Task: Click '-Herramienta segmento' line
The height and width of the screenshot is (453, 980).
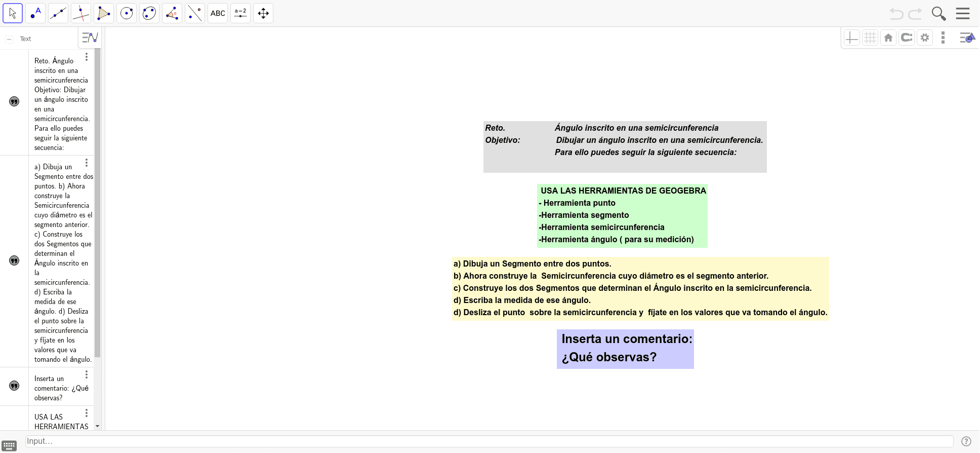Action: (584, 215)
